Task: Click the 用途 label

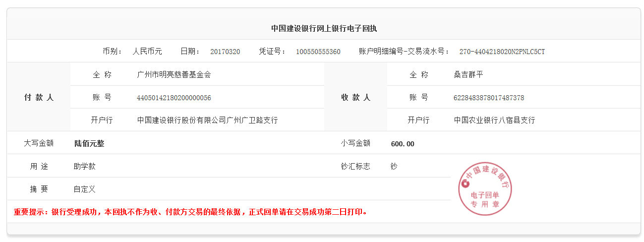Action: click(x=39, y=166)
